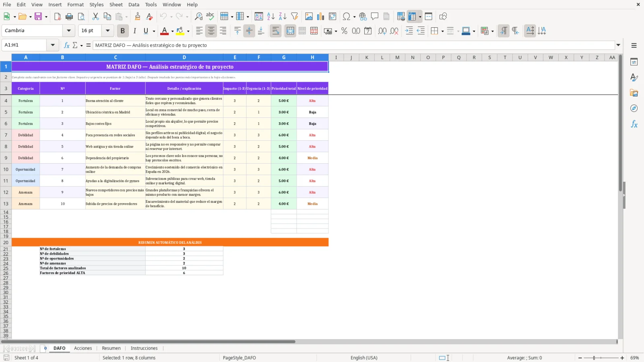Viewport: 644px width, 362px height.
Task: Adjust the zoom slider handle
Action: tap(594, 358)
